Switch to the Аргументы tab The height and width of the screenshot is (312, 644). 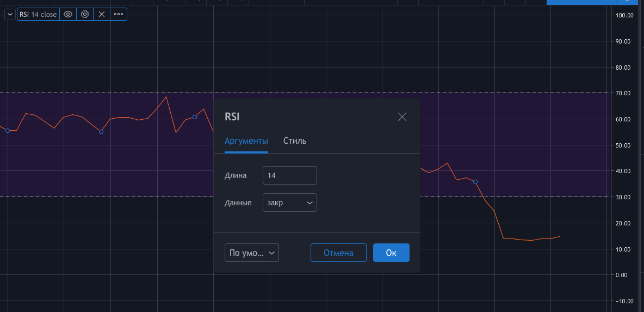coord(246,141)
